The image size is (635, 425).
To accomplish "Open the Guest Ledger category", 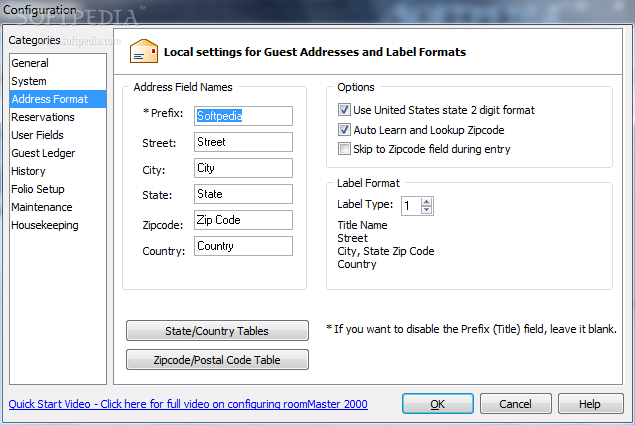I will click(58, 153).
